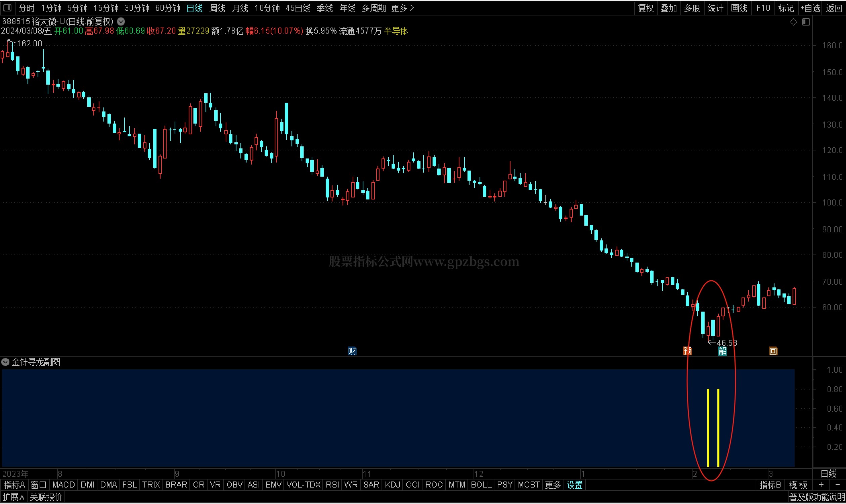Open the 统计 statistics tool
Viewport: 846px width, 504px height.
click(715, 8)
